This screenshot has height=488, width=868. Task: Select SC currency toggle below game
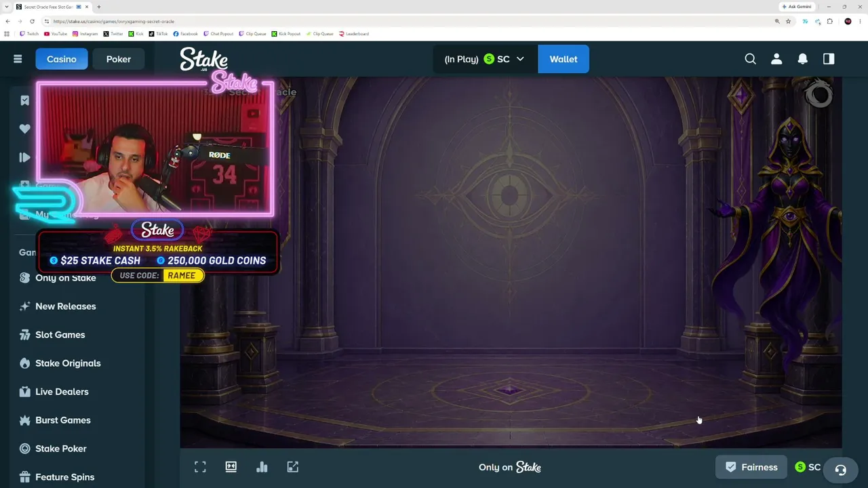[808, 467]
